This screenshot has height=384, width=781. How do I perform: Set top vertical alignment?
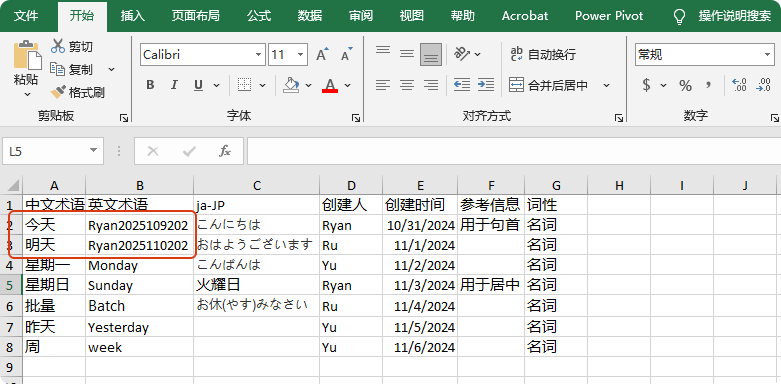point(383,50)
